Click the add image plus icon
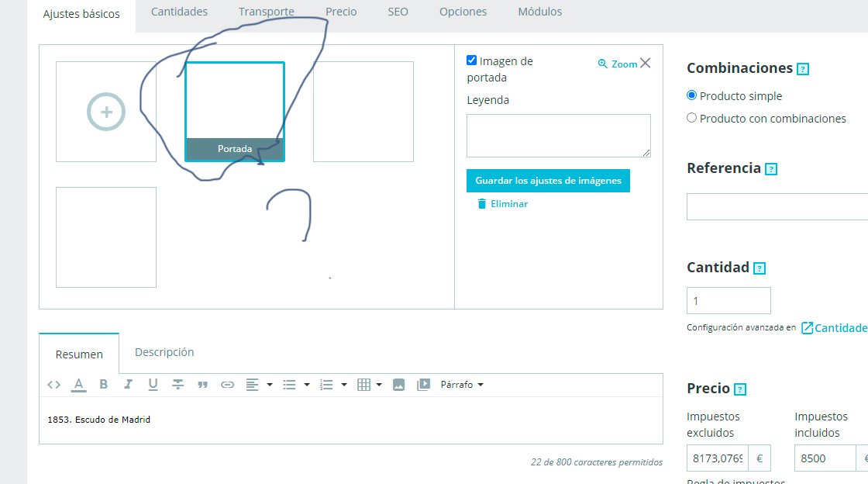 click(x=106, y=112)
